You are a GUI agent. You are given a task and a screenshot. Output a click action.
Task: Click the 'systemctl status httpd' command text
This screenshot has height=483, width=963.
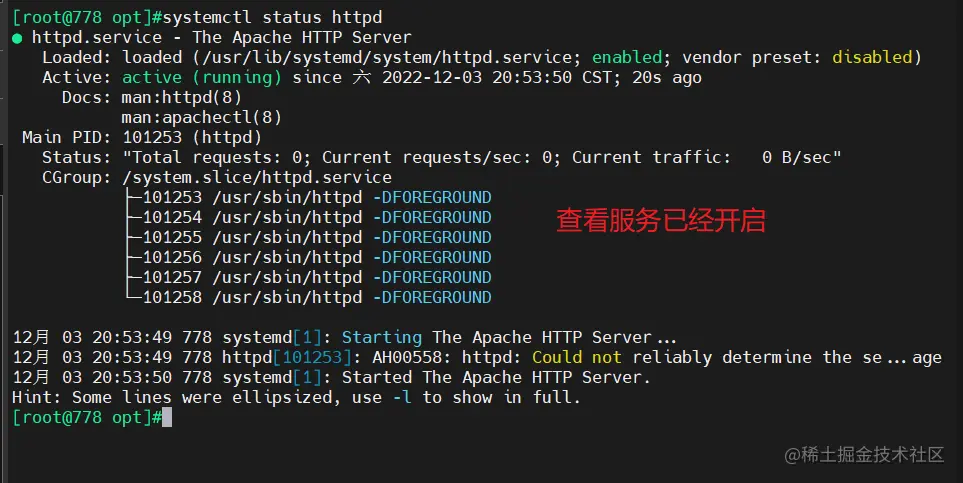coord(271,18)
